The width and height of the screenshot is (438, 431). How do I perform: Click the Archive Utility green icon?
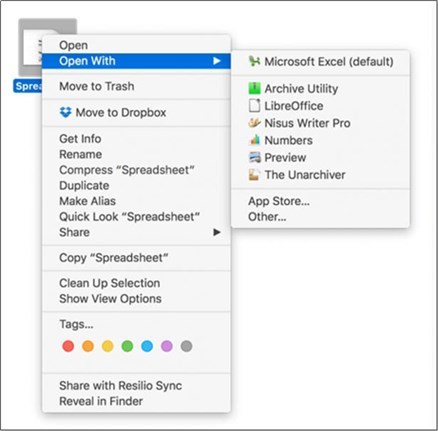click(x=254, y=88)
